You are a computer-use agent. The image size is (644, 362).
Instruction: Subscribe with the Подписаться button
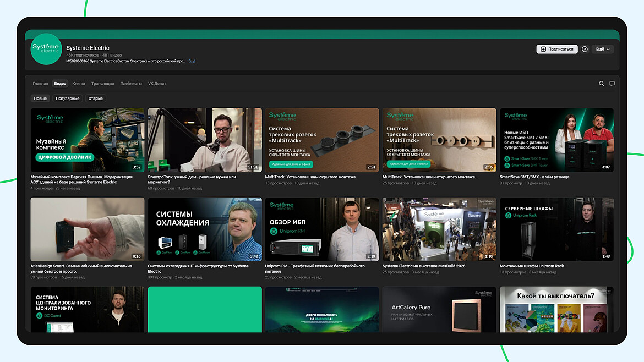557,50
